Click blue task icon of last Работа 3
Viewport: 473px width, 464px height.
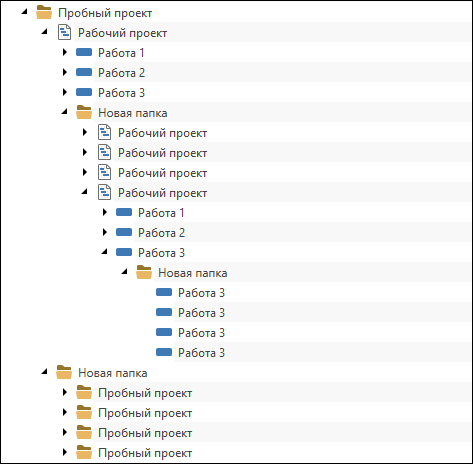coord(164,352)
